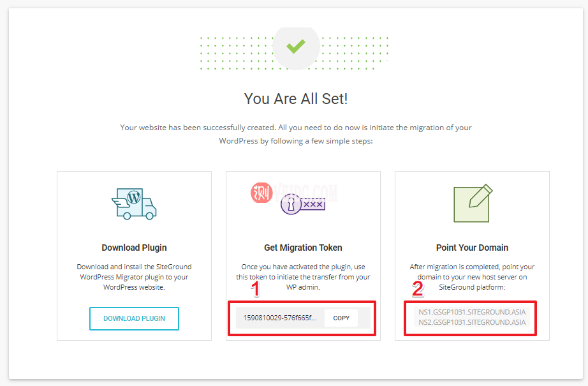Screen dimensions: 588x386
Task: Click the SiteGround Migrator plugin description text
Action: pyautogui.click(x=134, y=277)
